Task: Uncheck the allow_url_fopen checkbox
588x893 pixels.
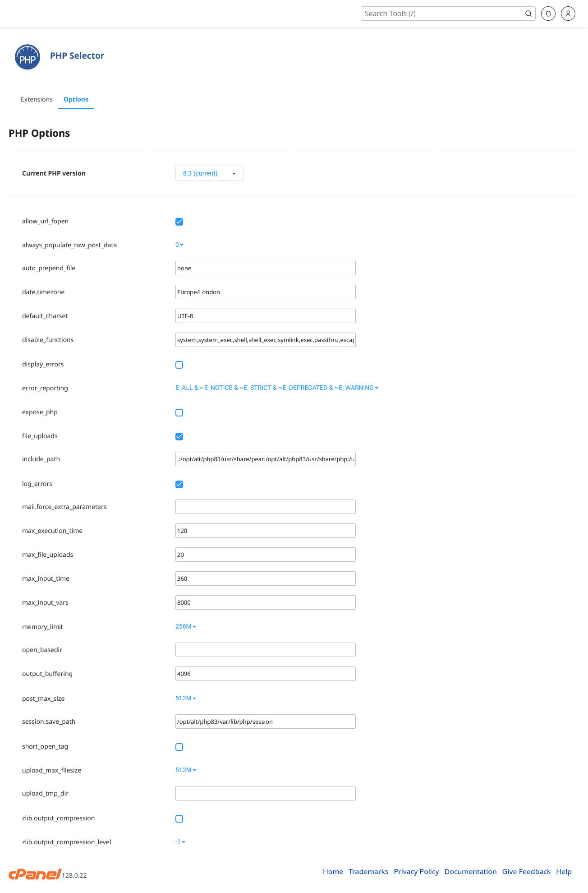Action: [179, 222]
